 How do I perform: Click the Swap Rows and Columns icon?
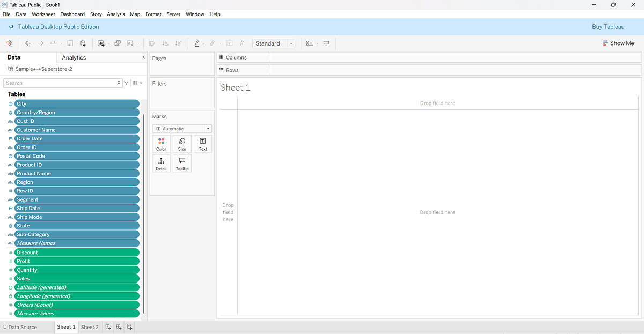click(x=152, y=43)
